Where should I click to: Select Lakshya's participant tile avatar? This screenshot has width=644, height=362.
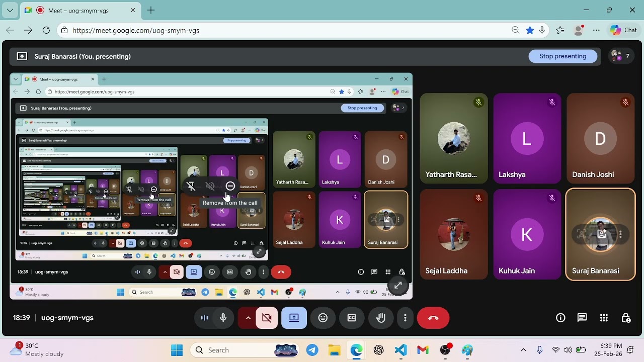[527, 138]
